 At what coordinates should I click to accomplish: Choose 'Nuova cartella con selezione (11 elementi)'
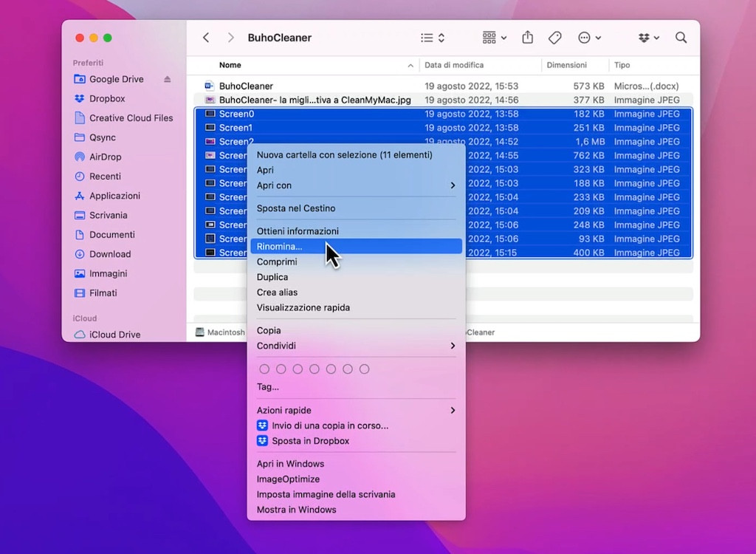pyautogui.click(x=356, y=155)
